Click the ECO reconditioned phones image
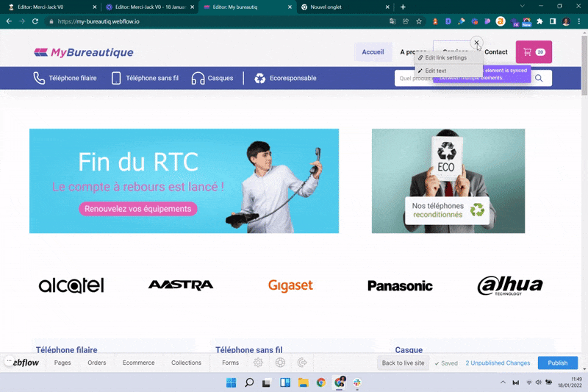 pos(448,181)
